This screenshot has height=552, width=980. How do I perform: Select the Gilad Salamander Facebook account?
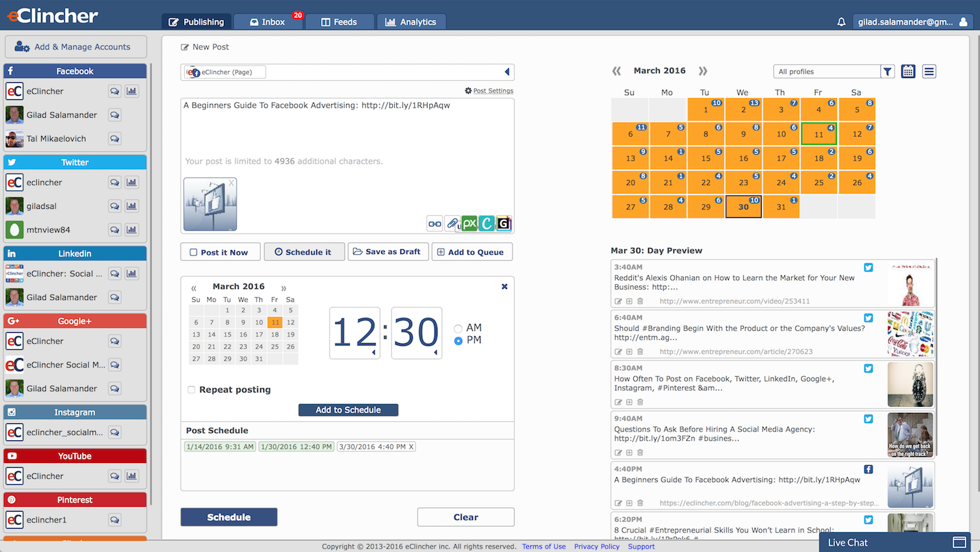(x=63, y=115)
